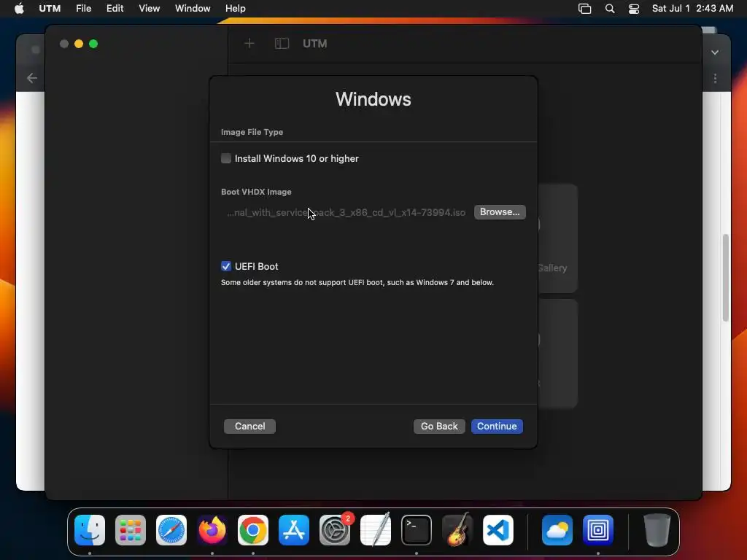Open the File menu
The image size is (747, 560).
coord(84,9)
